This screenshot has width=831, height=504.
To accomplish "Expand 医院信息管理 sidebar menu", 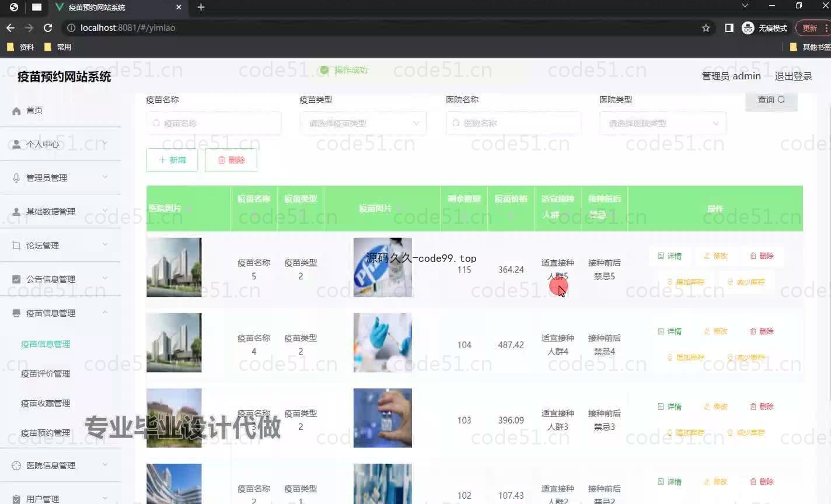I will coord(61,466).
